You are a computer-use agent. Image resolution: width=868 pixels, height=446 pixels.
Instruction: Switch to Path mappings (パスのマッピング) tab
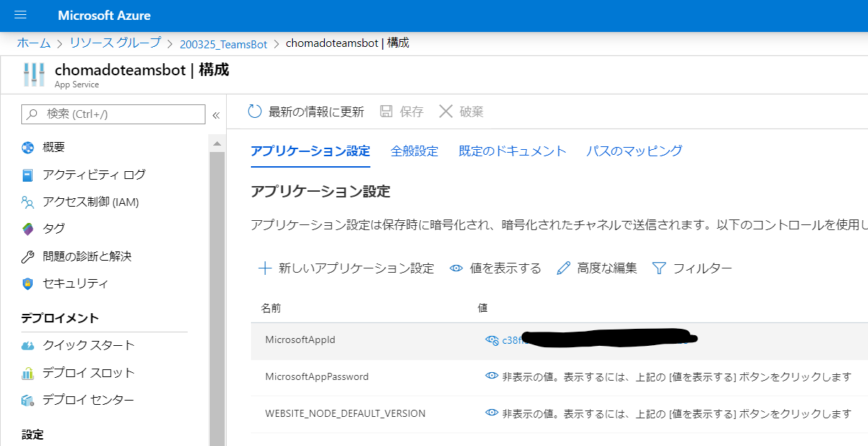[634, 151]
